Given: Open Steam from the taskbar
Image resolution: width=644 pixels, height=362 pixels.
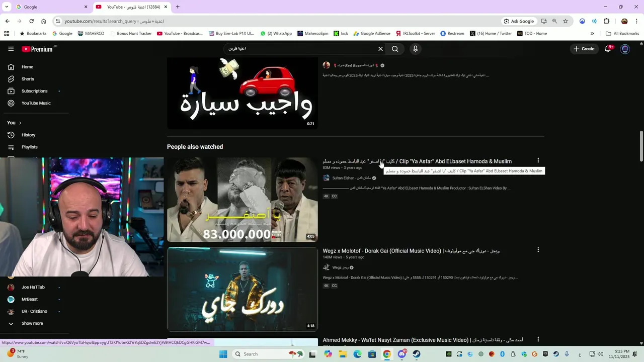Looking at the screenshot, I should [417, 354].
